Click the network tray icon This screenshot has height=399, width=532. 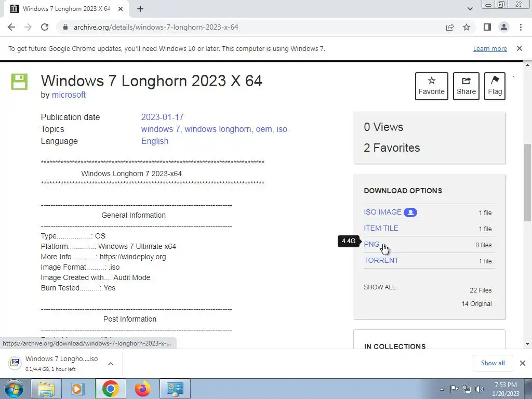[x=467, y=389]
